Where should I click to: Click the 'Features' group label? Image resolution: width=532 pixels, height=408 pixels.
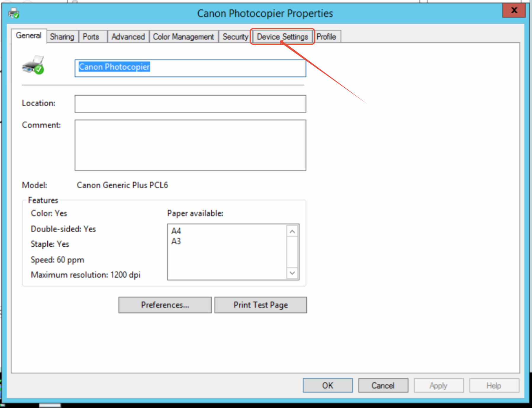click(43, 200)
